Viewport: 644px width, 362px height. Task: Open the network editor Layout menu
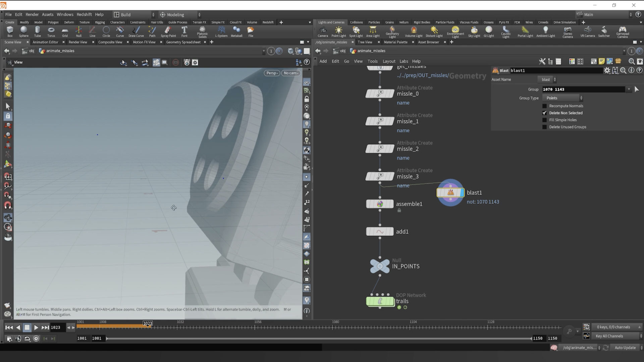pyautogui.click(x=389, y=61)
